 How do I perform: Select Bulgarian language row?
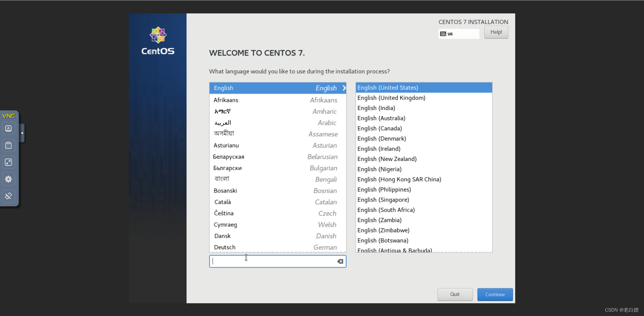tap(278, 168)
